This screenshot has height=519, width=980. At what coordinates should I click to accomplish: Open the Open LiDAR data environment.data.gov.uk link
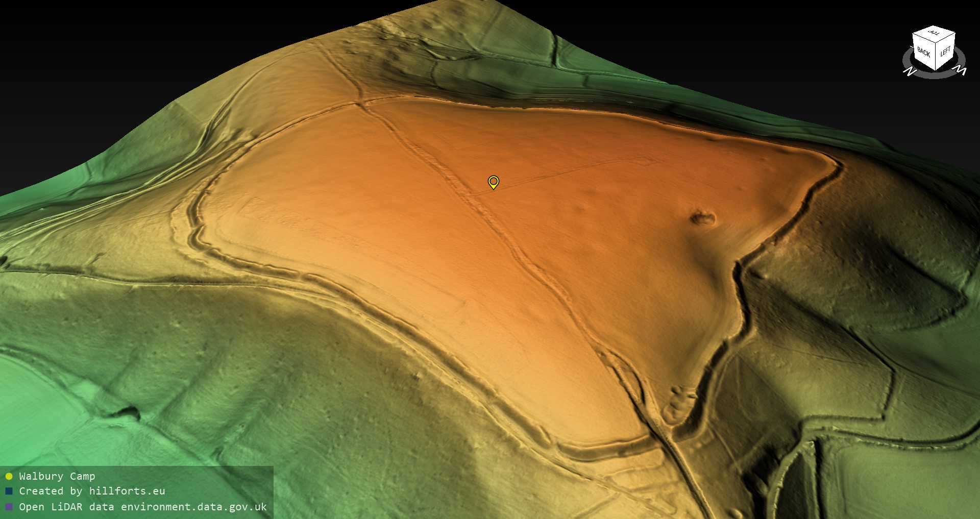143,507
